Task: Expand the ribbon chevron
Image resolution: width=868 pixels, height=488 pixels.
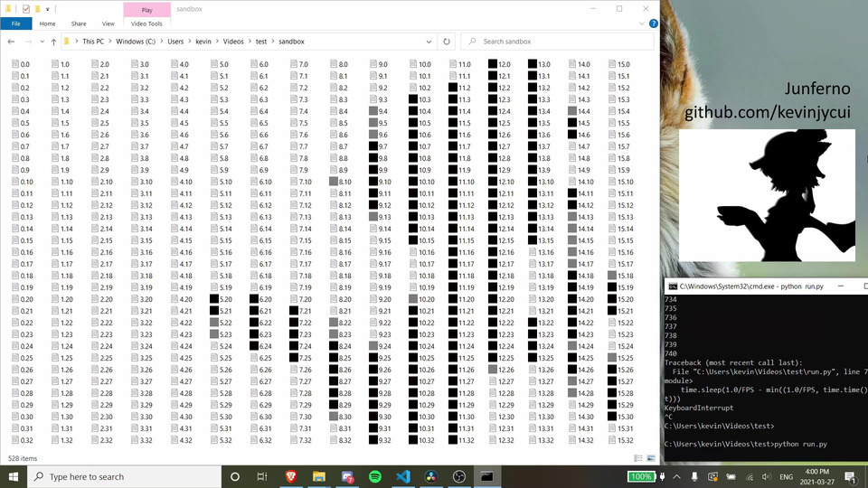Action: coord(642,23)
